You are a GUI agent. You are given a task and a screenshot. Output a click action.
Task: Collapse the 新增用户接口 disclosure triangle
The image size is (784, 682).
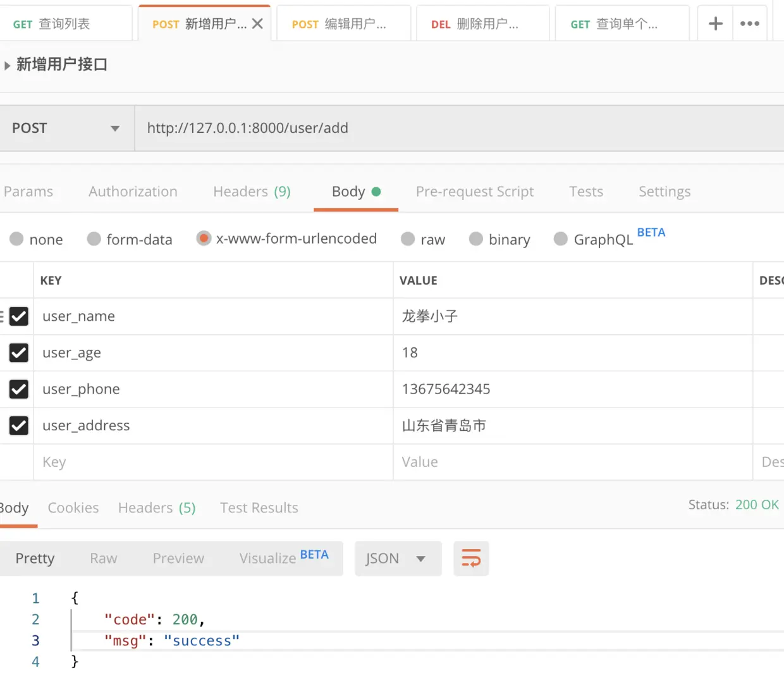[6, 64]
